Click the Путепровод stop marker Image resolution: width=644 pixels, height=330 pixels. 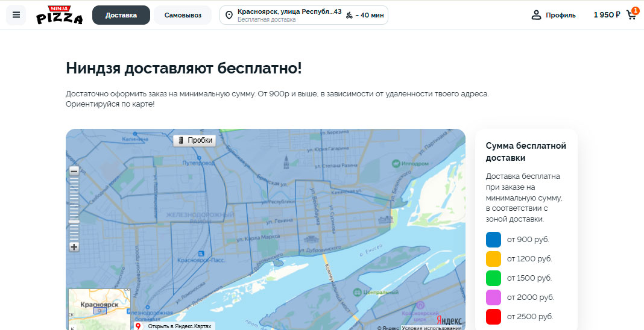pyautogui.click(x=199, y=157)
